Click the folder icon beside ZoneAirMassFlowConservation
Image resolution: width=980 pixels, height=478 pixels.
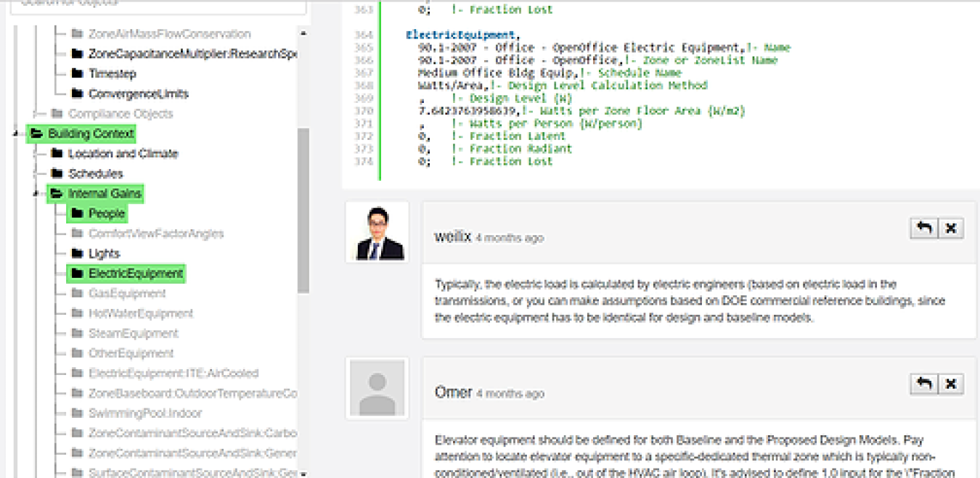click(78, 33)
